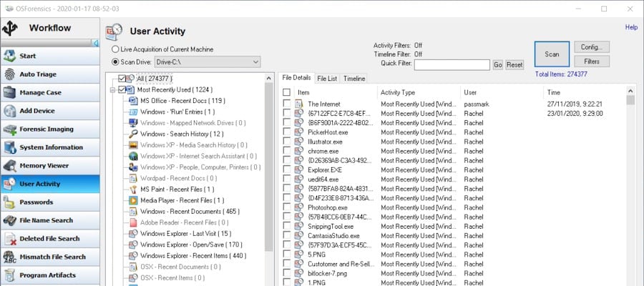Click the tree panel up scroll arrow
This screenshot has height=286, width=644.
pyautogui.click(x=269, y=78)
